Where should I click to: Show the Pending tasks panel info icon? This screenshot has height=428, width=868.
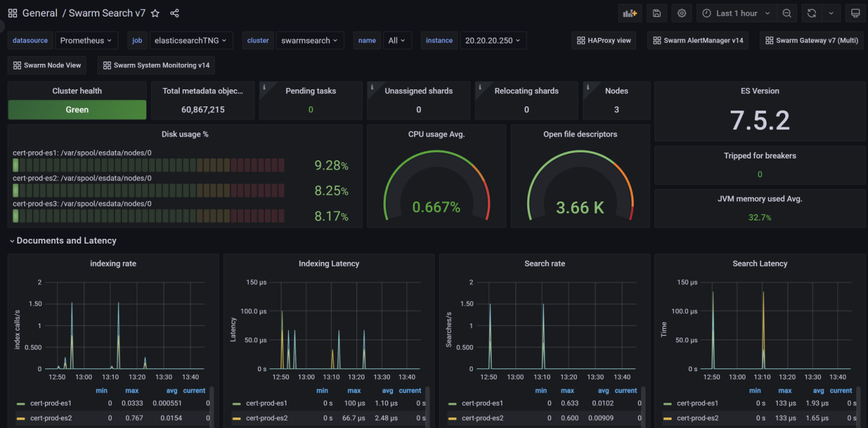pos(264,87)
